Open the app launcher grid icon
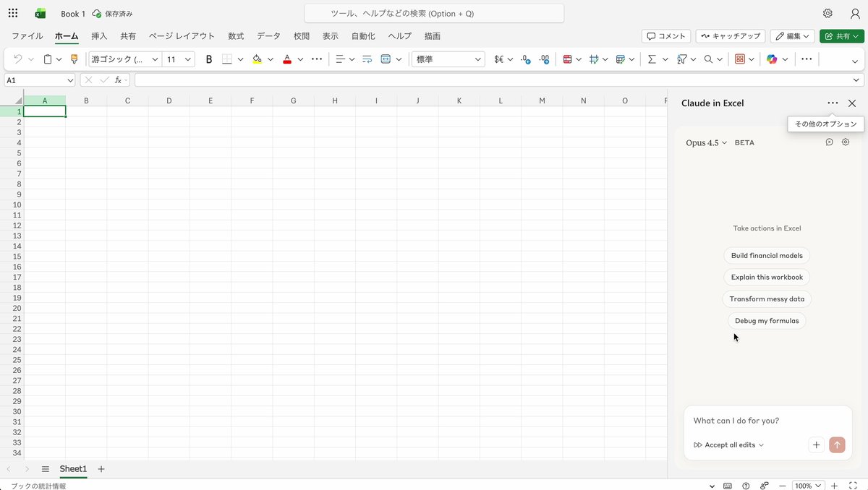This screenshot has height=490, width=868. (x=13, y=13)
